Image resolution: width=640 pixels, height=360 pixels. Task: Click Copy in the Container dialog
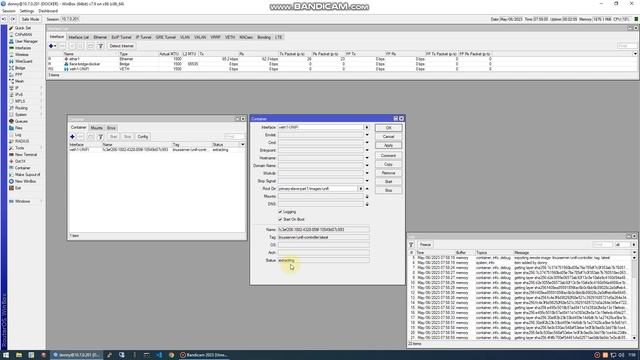pos(388,164)
